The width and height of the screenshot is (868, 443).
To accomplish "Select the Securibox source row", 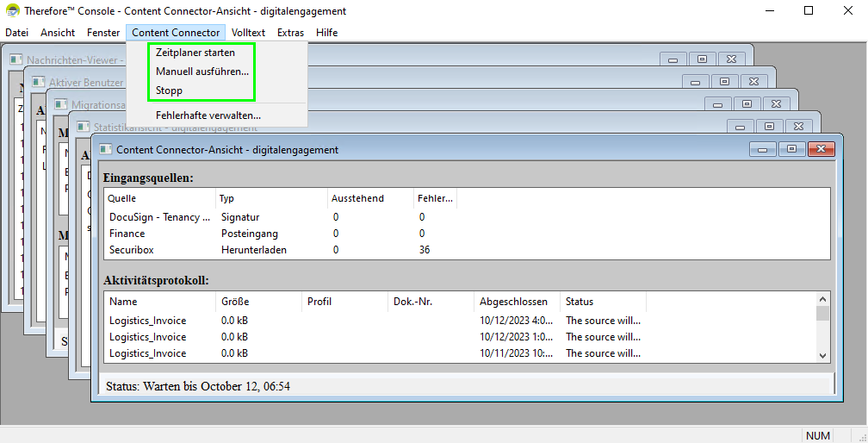I will point(467,250).
